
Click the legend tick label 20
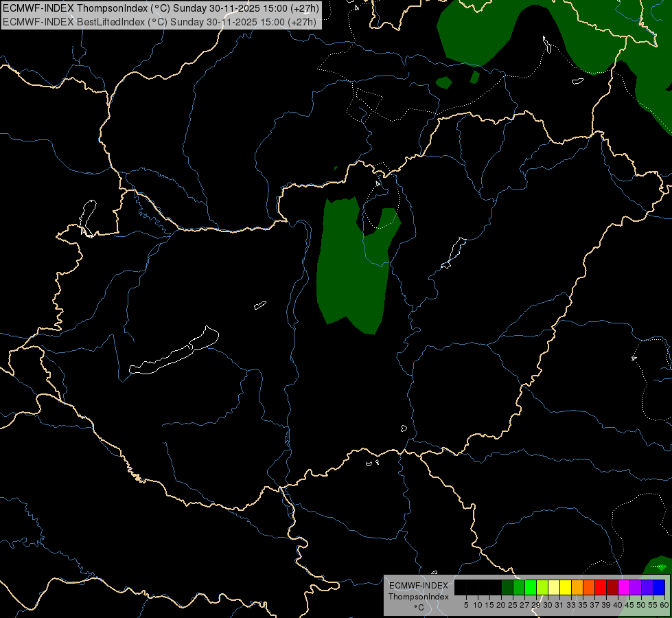coord(501,605)
